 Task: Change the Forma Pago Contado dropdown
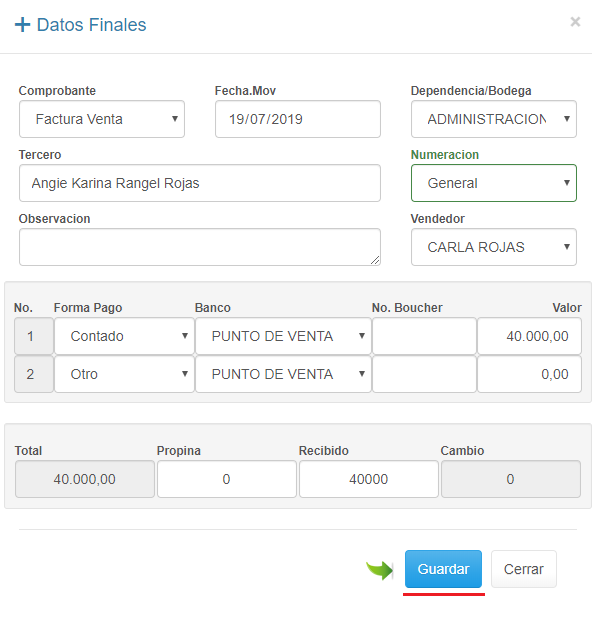(124, 336)
